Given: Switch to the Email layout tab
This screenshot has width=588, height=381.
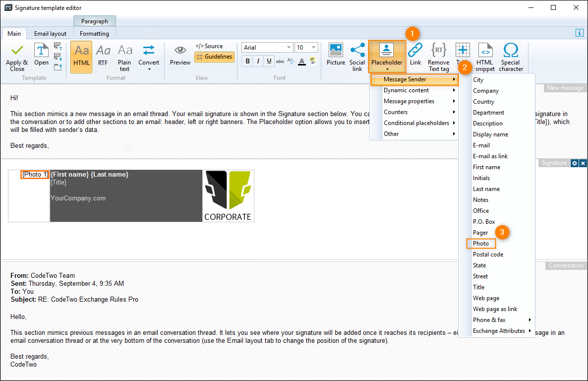Looking at the screenshot, I should tap(50, 33).
